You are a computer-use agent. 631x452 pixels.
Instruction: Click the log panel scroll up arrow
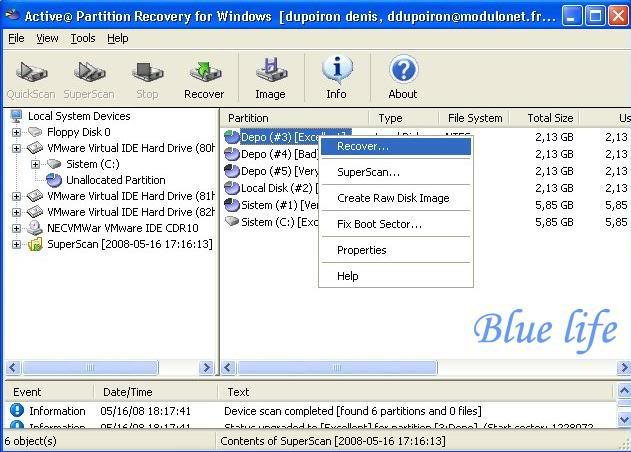[x=624, y=391]
